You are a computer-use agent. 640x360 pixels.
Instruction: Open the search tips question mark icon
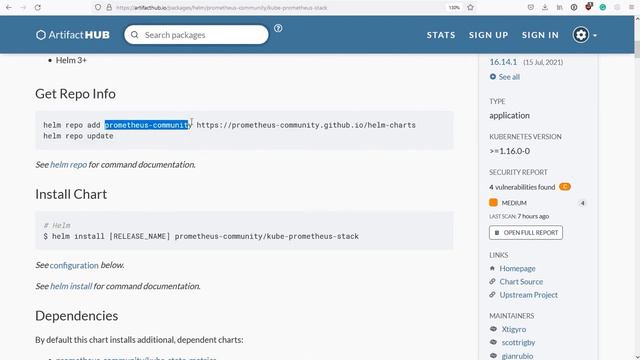[x=278, y=28]
